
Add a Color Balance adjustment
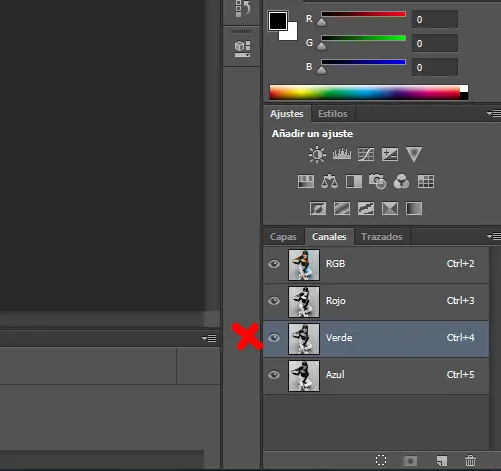point(329,182)
